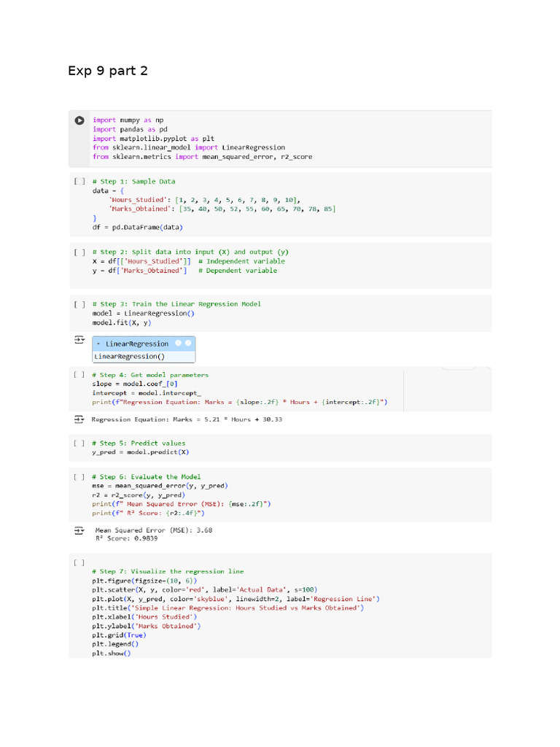
Task: Click the run bracket of the Step 4 cell
Action: (79, 375)
